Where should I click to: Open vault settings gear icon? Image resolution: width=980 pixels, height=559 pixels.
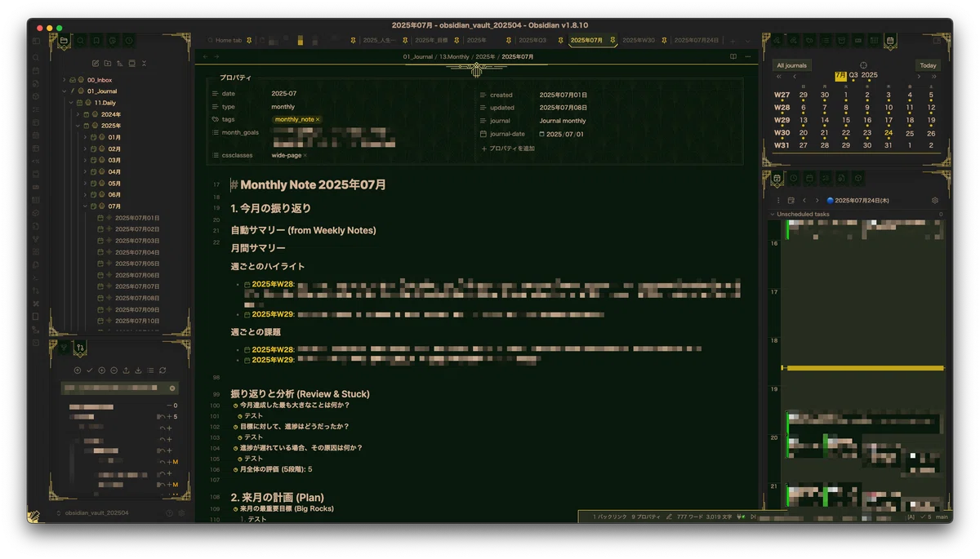[181, 513]
